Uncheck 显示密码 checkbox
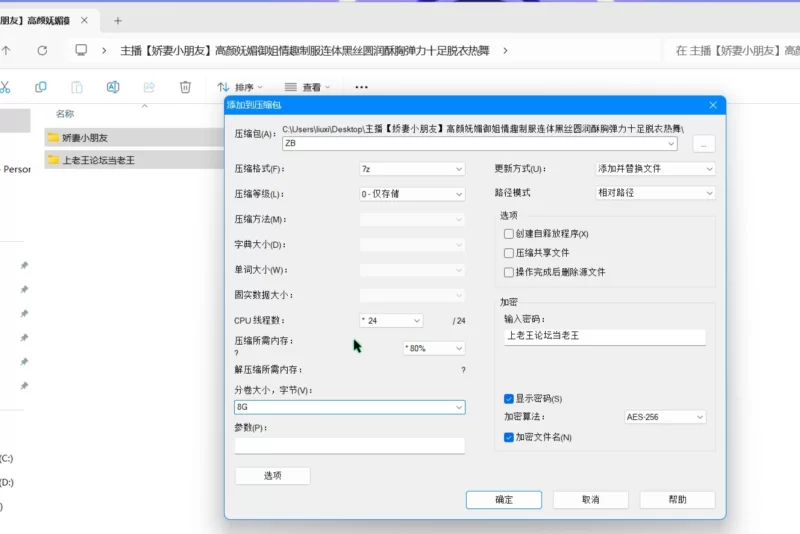Viewport: 800px width, 534px height. 509,398
